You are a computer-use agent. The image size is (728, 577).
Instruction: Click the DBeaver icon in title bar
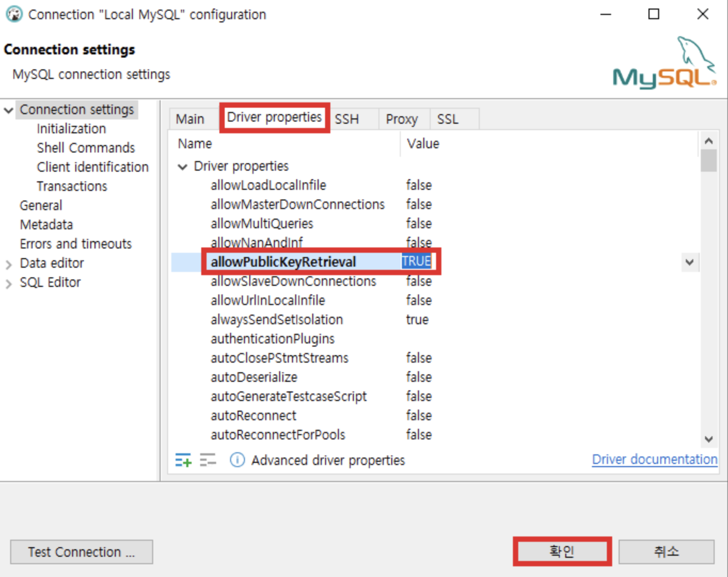[x=14, y=14]
